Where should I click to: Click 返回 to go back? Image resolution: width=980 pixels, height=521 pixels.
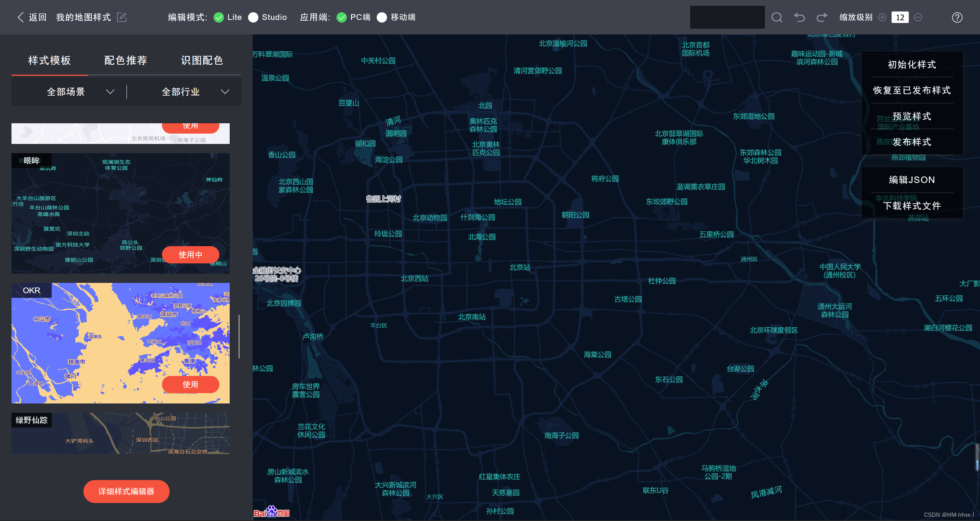point(38,17)
